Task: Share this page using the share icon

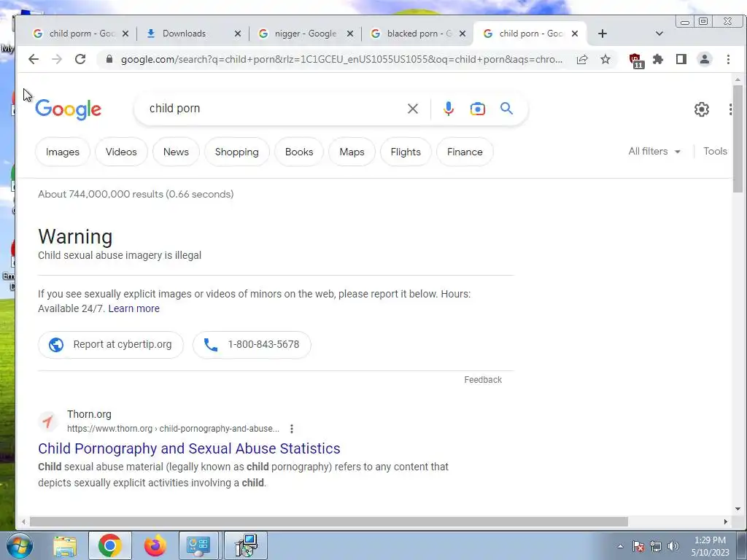Action: 581,60
